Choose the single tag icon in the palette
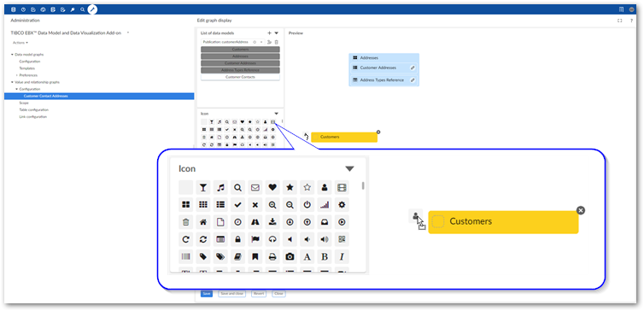The height and width of the screenshot is (311, 644). click(203, 257)
